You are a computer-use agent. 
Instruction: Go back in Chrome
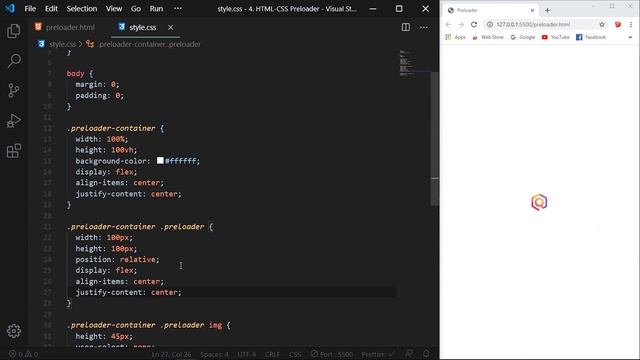[449, 24]
